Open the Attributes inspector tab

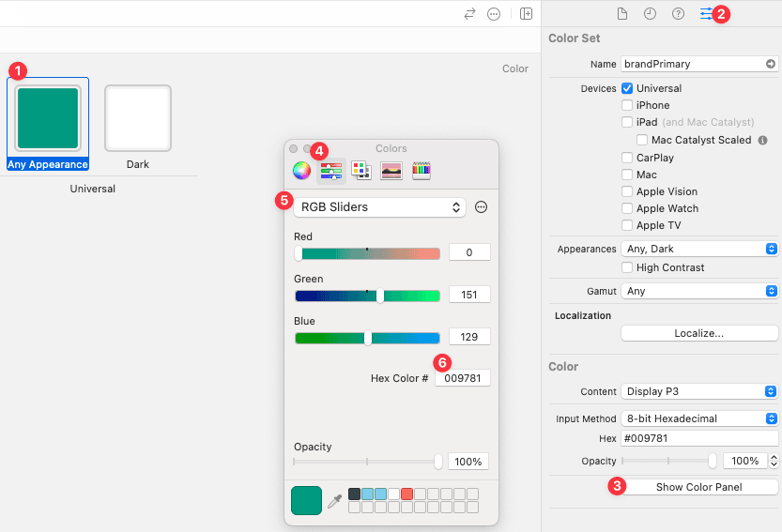[x=706, y=13]
